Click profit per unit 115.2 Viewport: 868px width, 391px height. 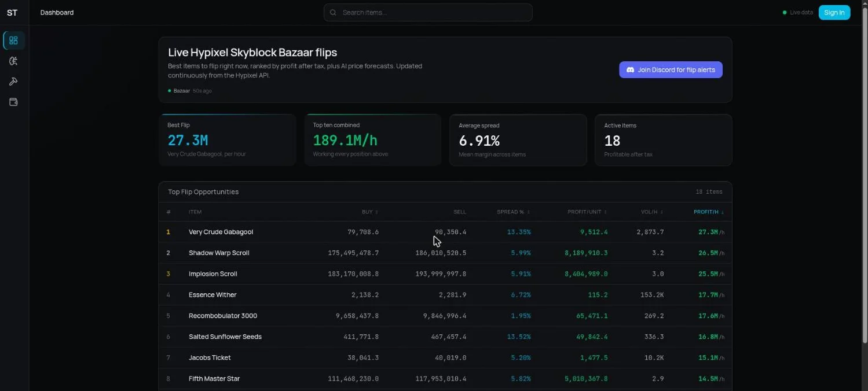[x=598, y=295]
